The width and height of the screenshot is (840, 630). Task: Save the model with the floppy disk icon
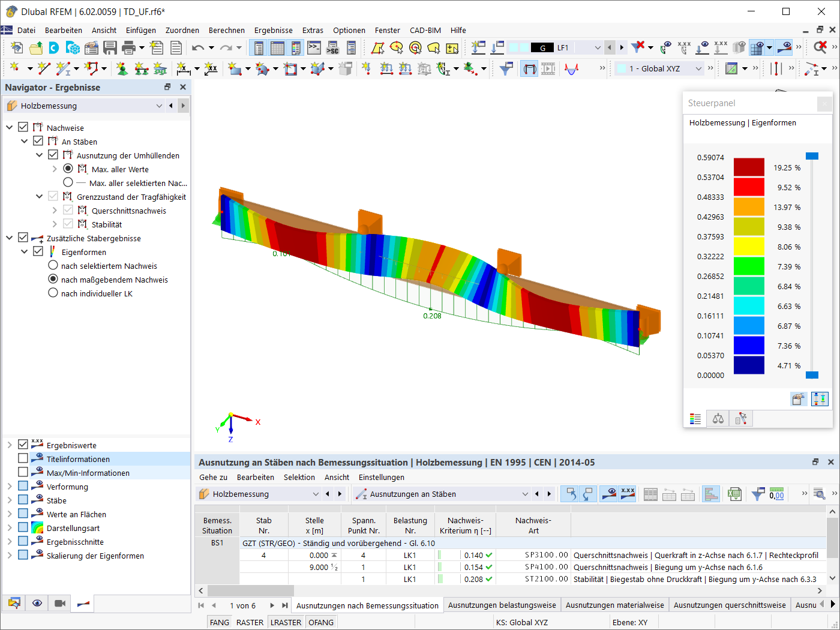(110, 47)
